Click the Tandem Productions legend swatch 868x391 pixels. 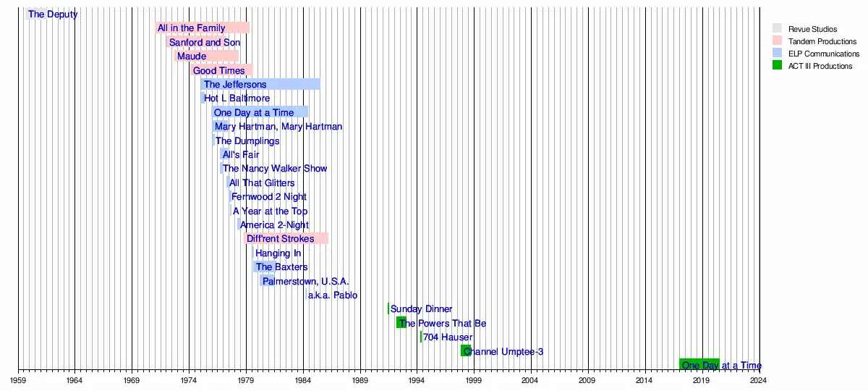(x=778, y=41)
